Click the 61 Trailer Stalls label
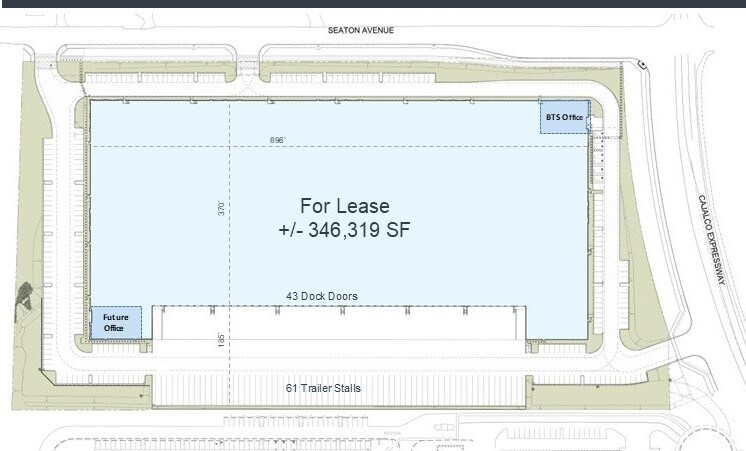The image size is (746, 451). click(323, 388)
